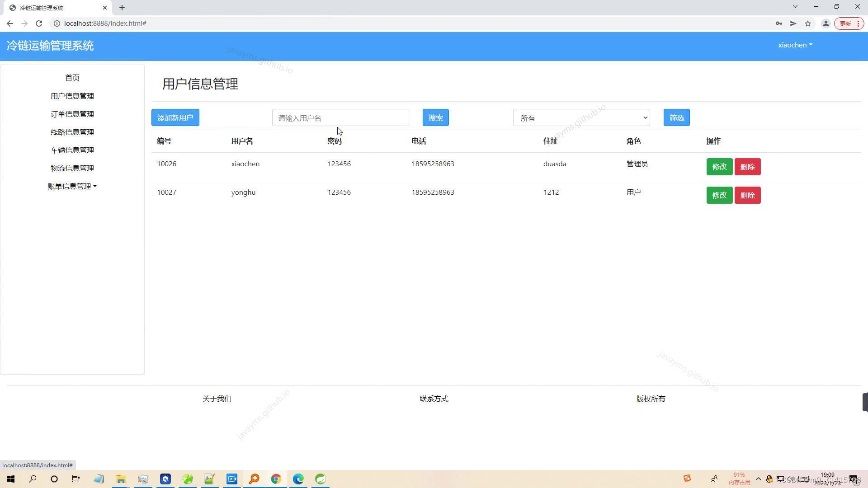
Task: Go to 车辆信息管理 in the sidebar
Action: [x=72, y=150]
